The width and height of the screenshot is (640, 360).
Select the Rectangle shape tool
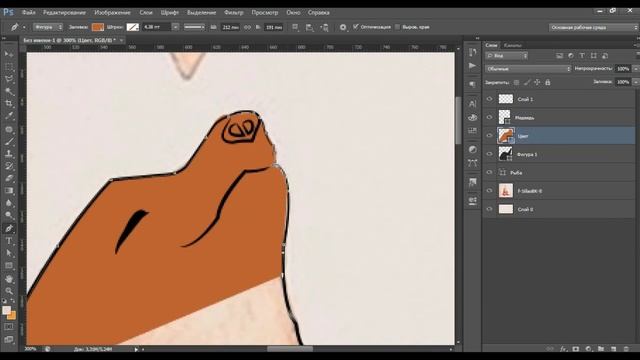9,266
